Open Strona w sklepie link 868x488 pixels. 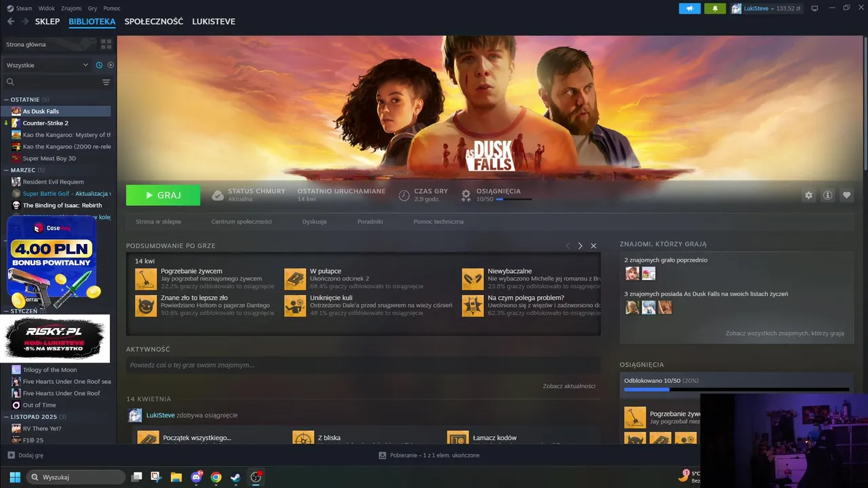click(x=158, y=222)
